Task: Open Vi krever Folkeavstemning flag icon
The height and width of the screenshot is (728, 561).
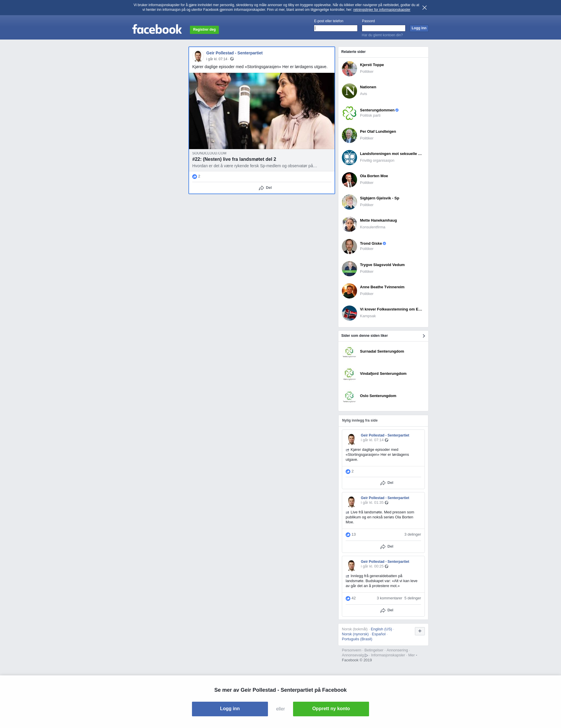Action: click(349, 313)
